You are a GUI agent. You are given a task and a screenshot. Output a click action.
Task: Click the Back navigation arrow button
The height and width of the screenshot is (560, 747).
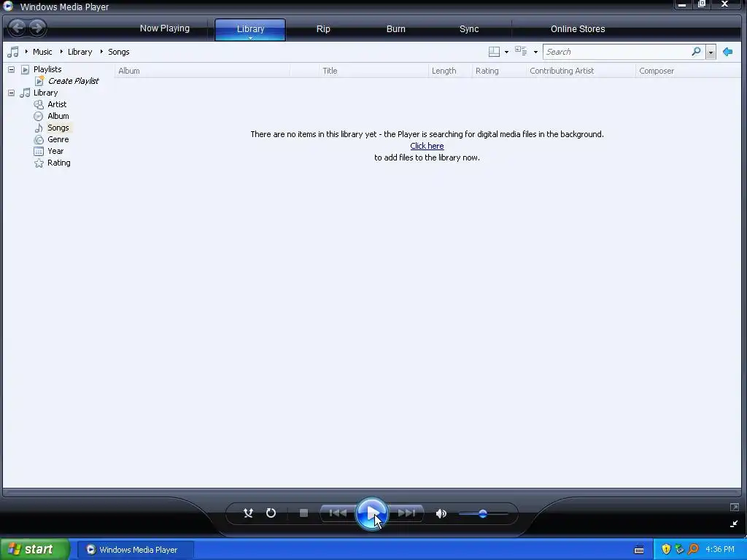tap(18, 28)
